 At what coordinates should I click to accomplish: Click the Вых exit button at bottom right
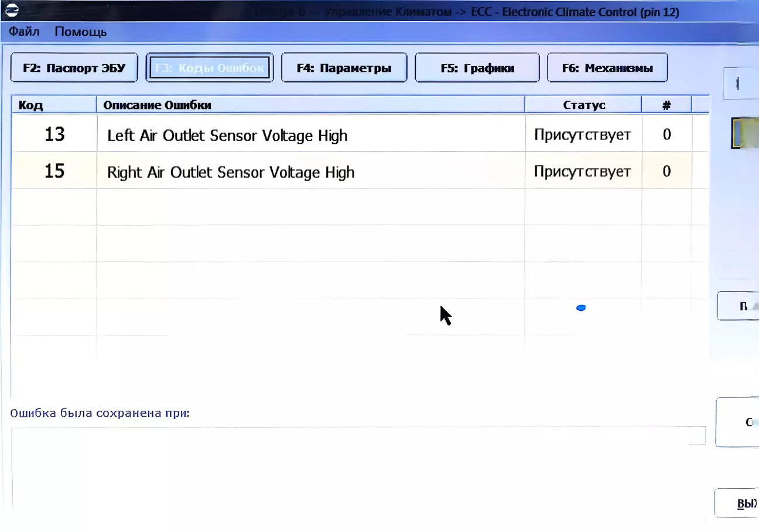[740, 503]
